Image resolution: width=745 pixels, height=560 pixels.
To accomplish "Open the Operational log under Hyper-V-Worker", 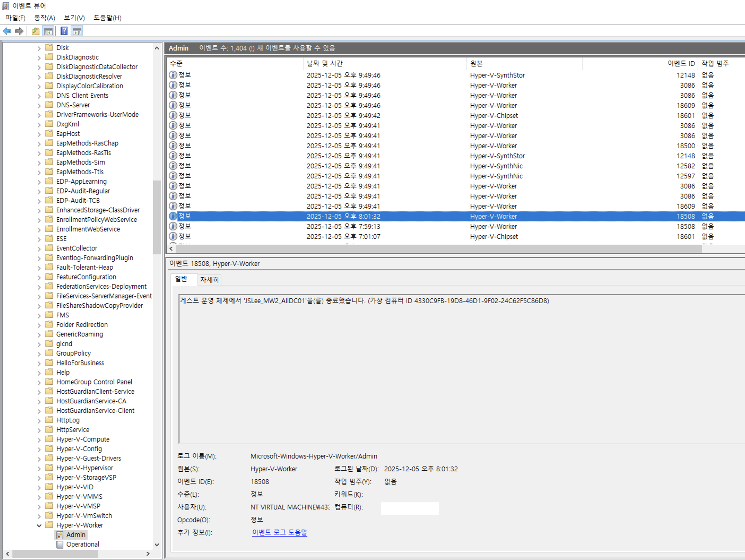I will tap(83, 544).
